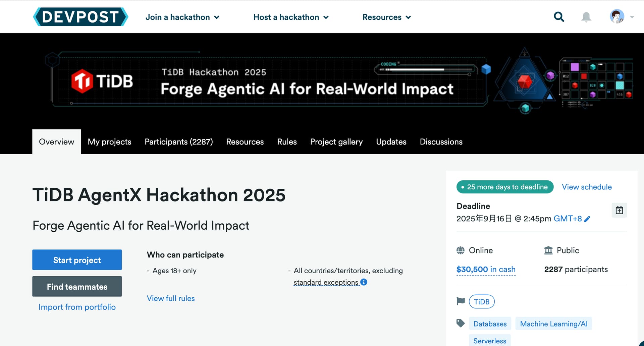Screen dimensions: 644x346
Task: Click Import from portfolio link
Action: point(77,307)
